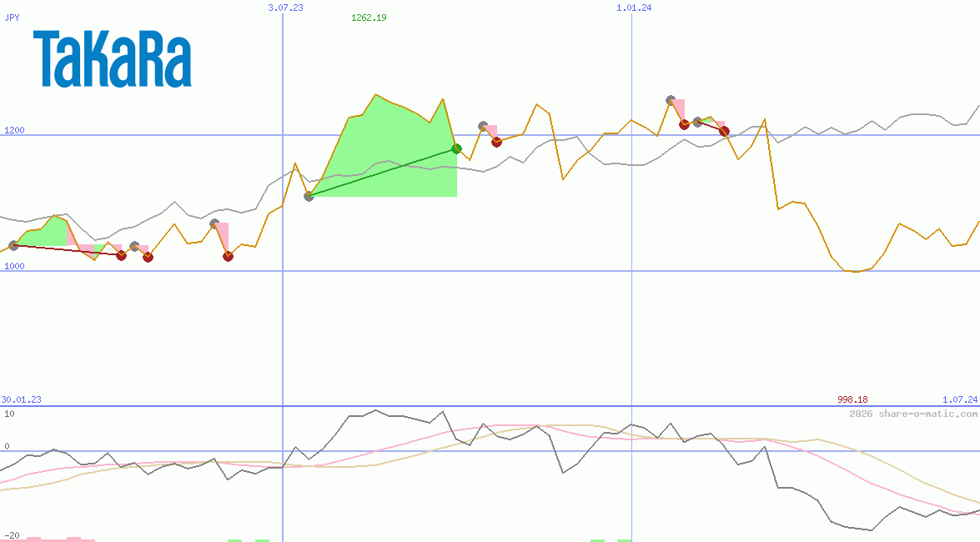The width and height of the screenshot is (980, 542).
Task: Select the green endpoint marker of the trendline
Action: [x=456, y=148]
